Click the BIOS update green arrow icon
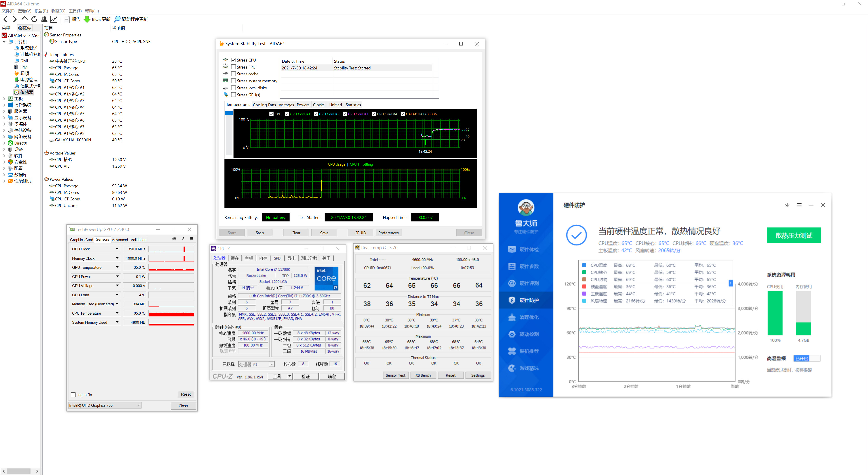The height and width of the screenshot is (475, 868). [87, 19]
